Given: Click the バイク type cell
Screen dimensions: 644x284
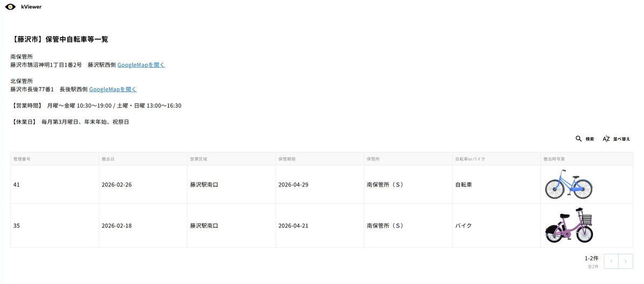Looking at the screenshot, I should pos(463,226).
